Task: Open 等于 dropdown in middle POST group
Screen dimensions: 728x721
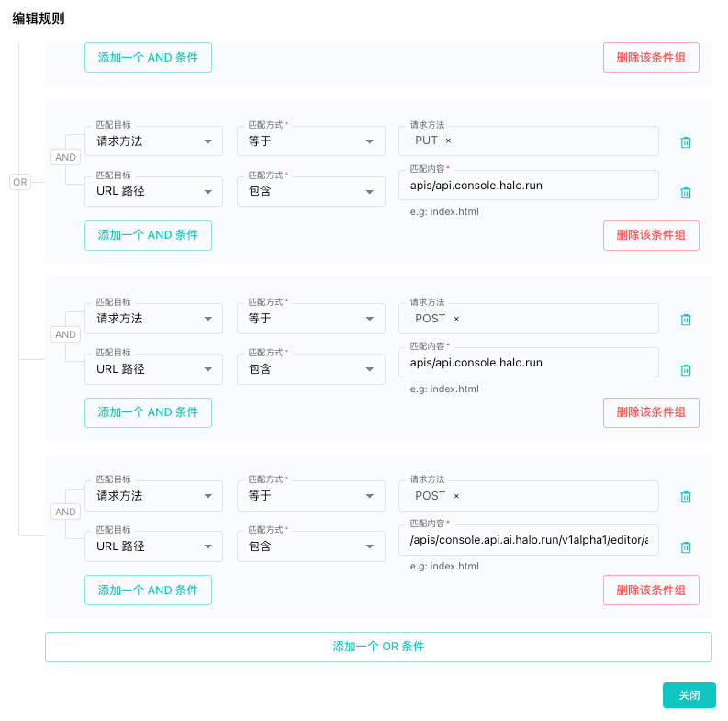Action: pos(311,319)
